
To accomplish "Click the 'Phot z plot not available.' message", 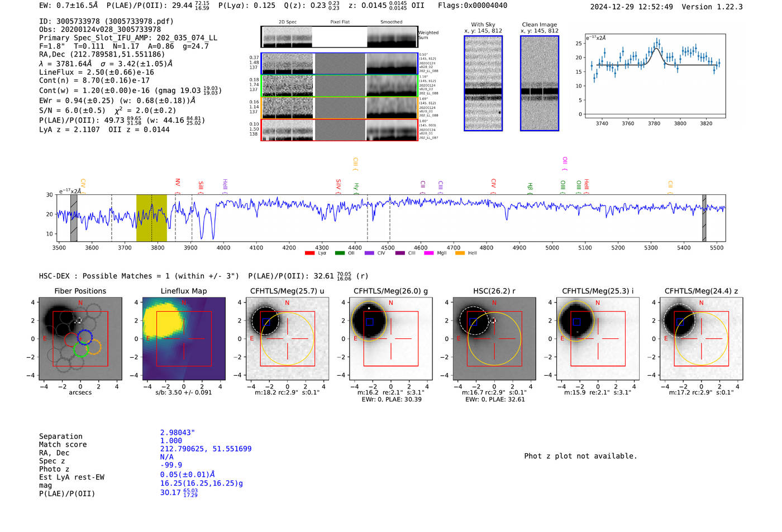I will click(x=580, y=456).
